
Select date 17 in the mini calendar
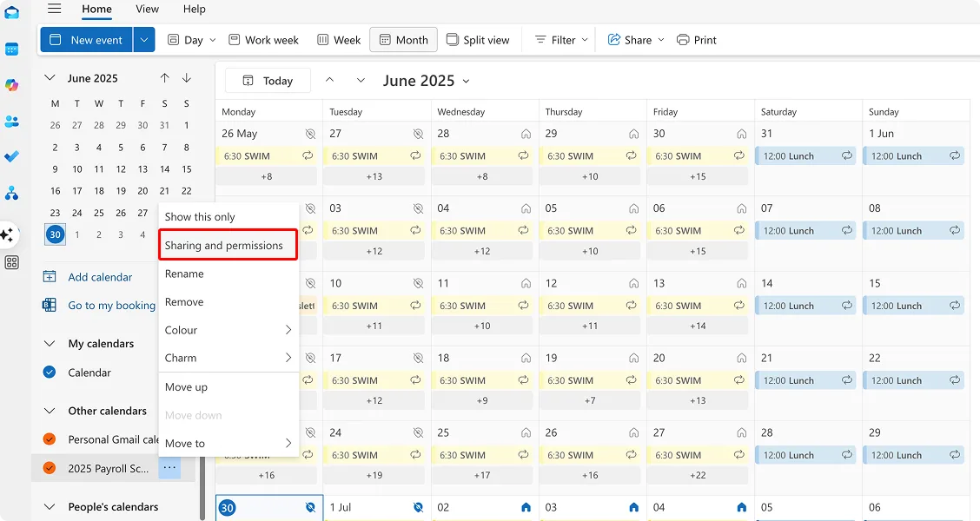pos(77,191)
